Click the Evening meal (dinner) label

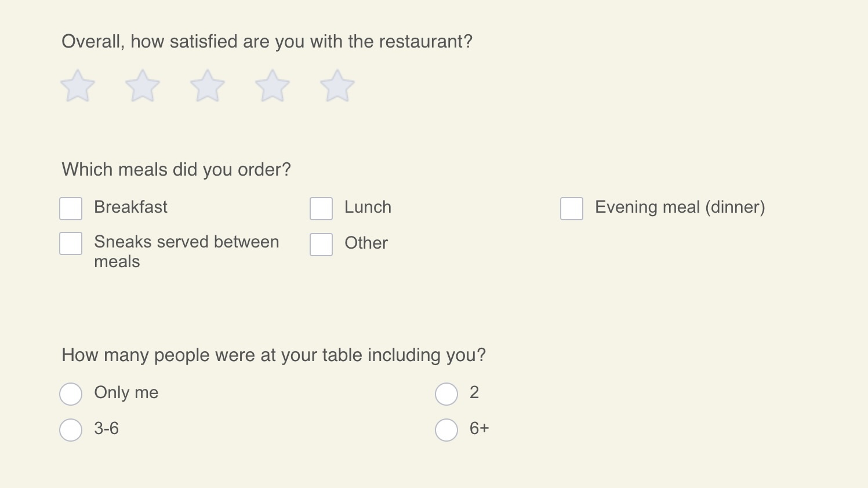[x=680, y=207]
